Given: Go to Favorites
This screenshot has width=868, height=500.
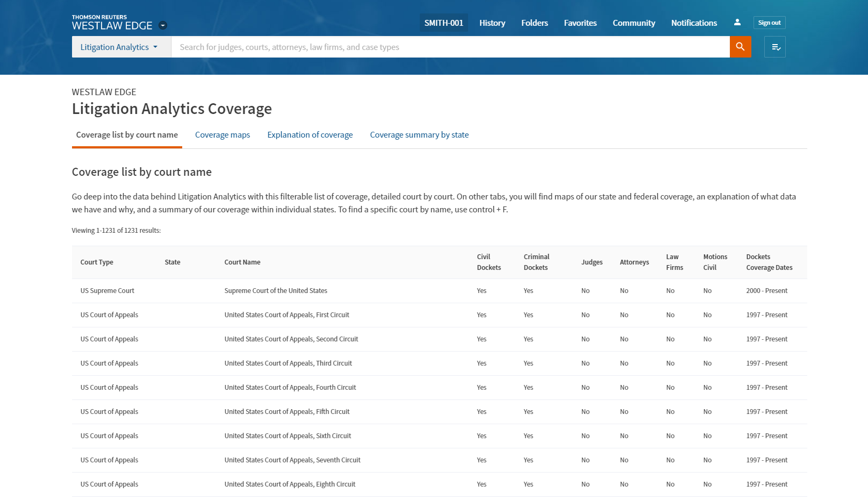Looking at the screenshot, I should [x=580, y=23].
